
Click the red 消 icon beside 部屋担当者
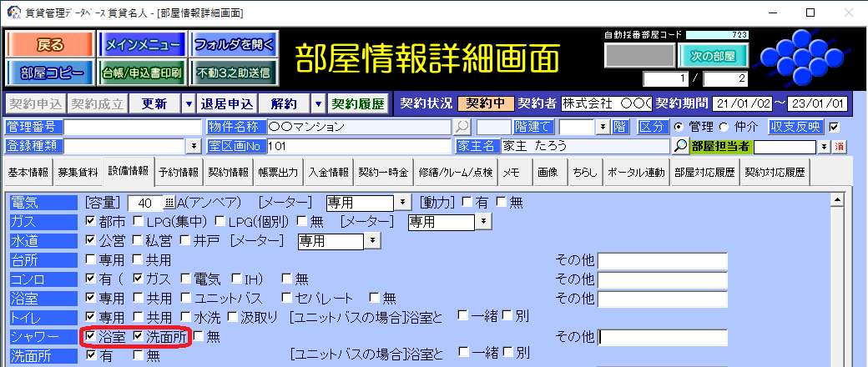pos(840,146)
